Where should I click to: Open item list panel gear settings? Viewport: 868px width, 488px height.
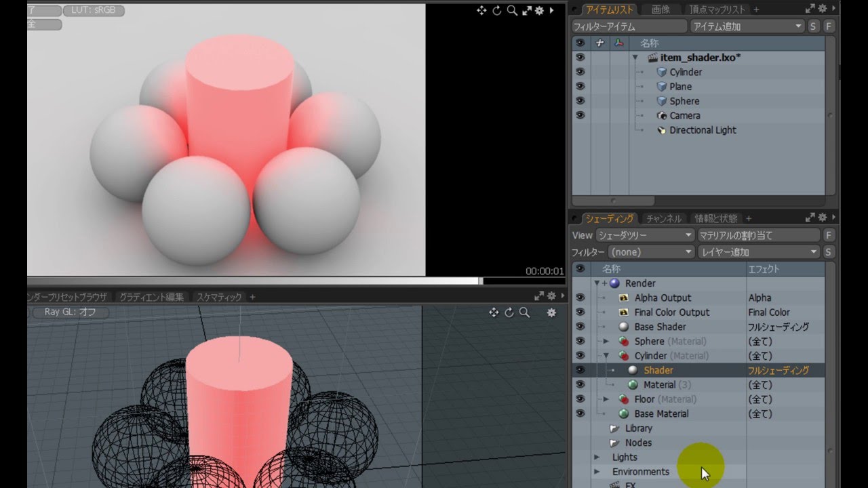pyautogui.click(x=823, y=9)
